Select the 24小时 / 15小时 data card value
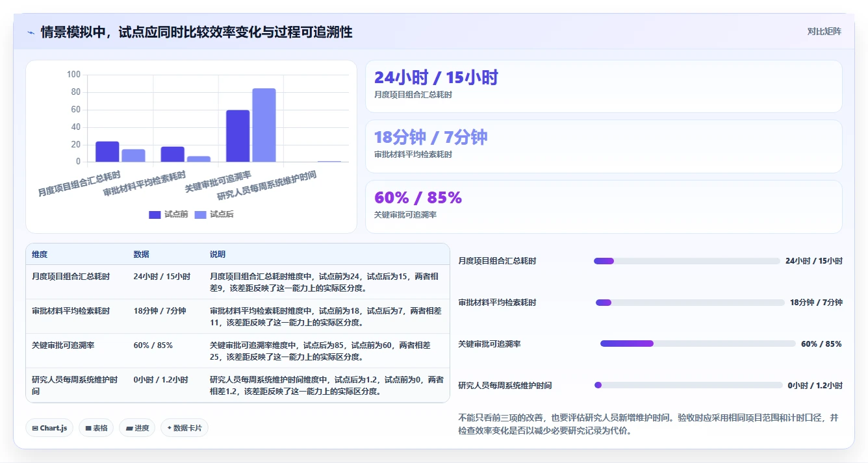This screenshot has width=868, height=463. [x=436, y=77]
